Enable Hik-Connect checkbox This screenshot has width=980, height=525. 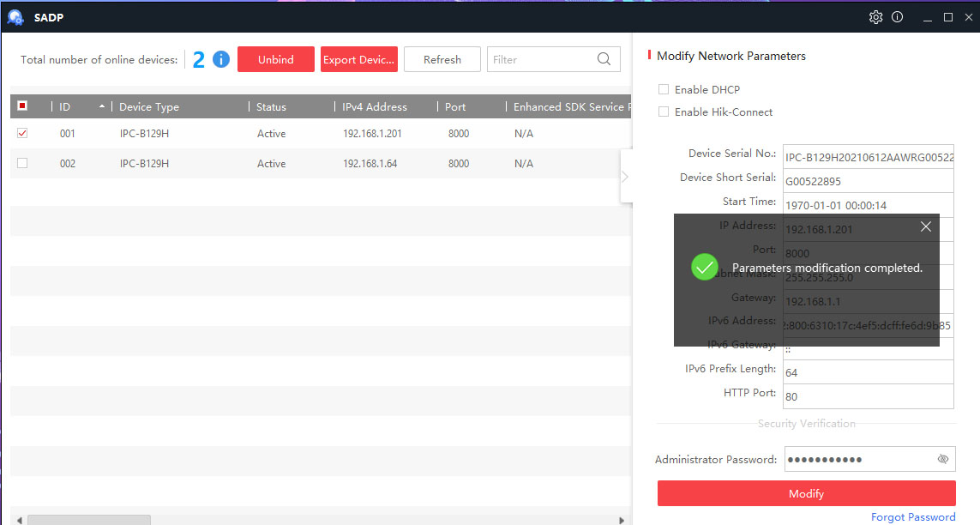(664, 112)
